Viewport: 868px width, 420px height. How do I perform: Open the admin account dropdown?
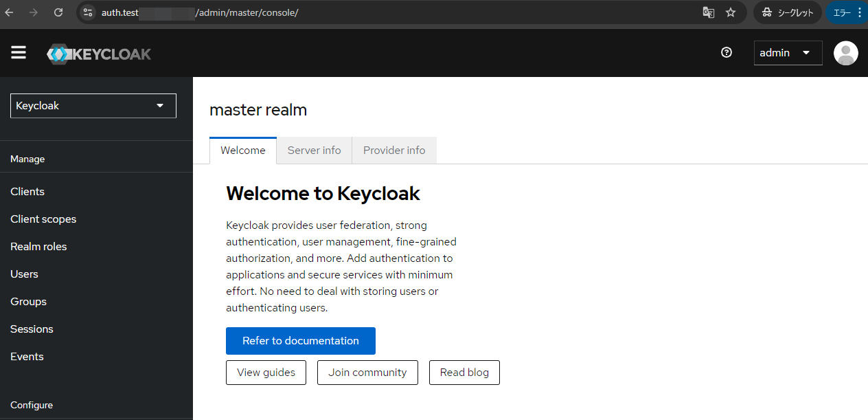(788, 52)
